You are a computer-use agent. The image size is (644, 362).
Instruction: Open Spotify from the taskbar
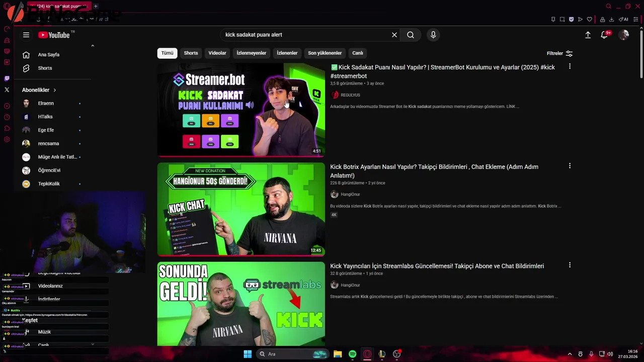tap(352, 354)
